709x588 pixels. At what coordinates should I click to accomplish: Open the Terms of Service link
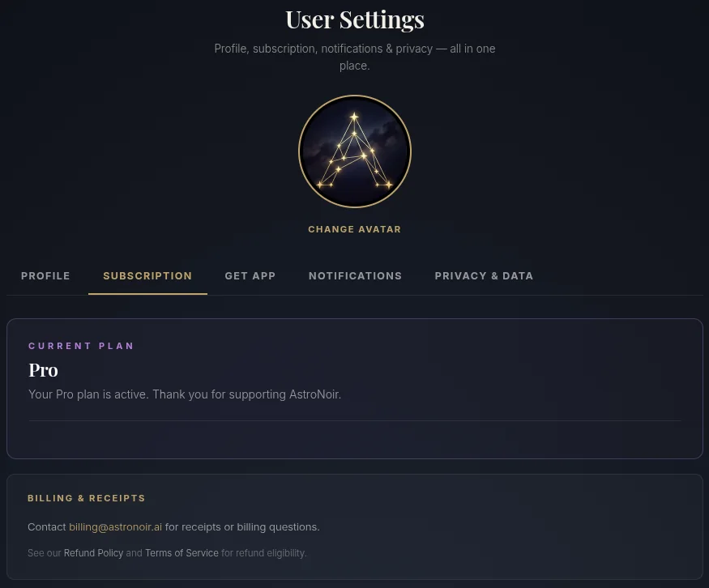coord(182,552)
